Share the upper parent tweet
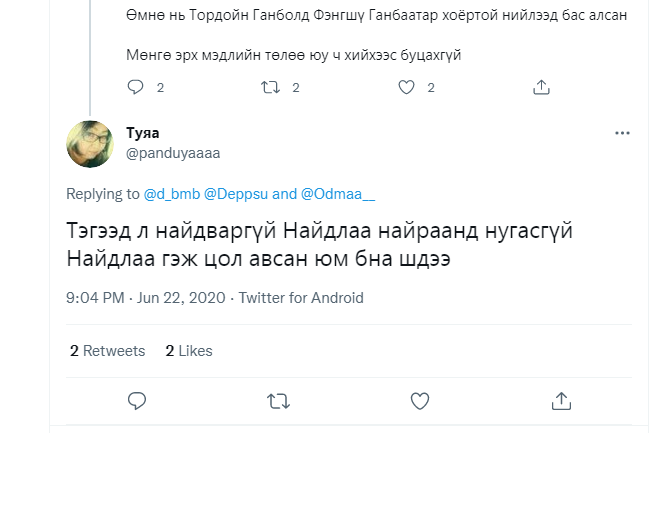Viewport: 650px width, 506px height. tap(541, 87)
